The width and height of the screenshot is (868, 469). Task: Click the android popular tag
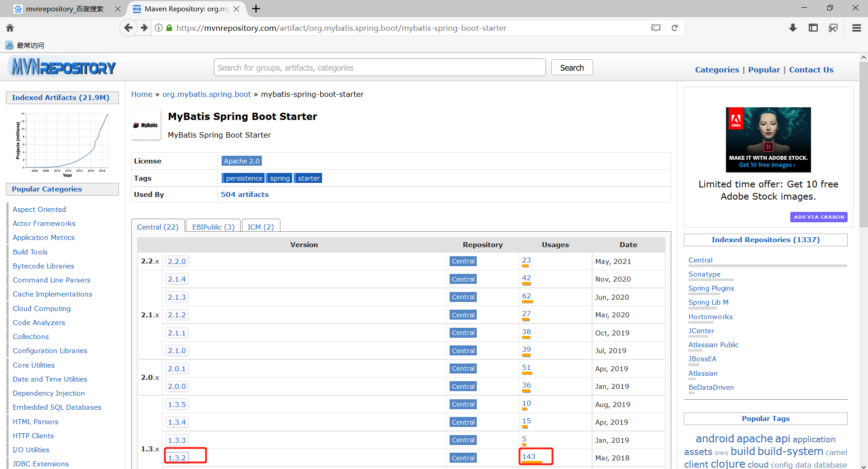coord(715,438)
